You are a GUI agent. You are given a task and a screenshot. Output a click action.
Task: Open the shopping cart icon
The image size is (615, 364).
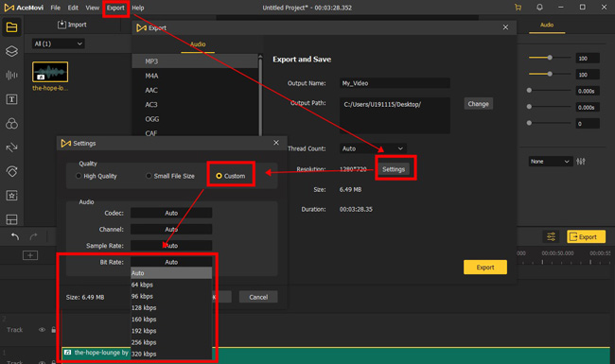tap(518, 8)
